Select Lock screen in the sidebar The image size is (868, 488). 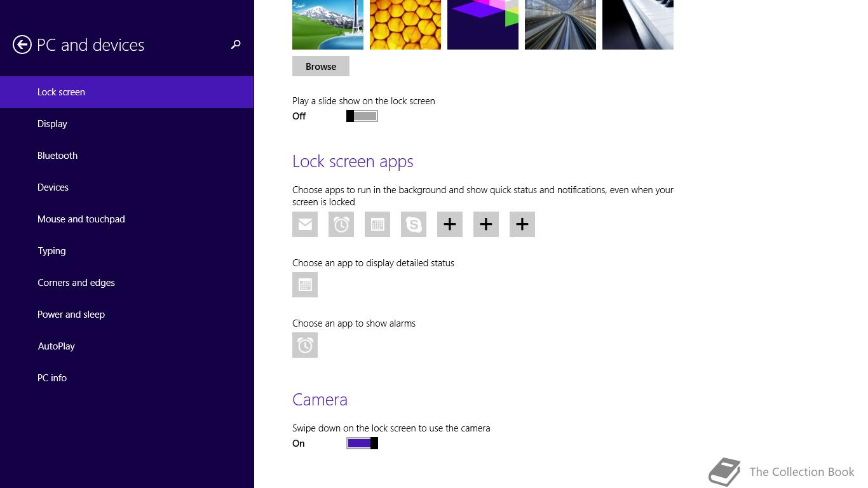point(127,92)
